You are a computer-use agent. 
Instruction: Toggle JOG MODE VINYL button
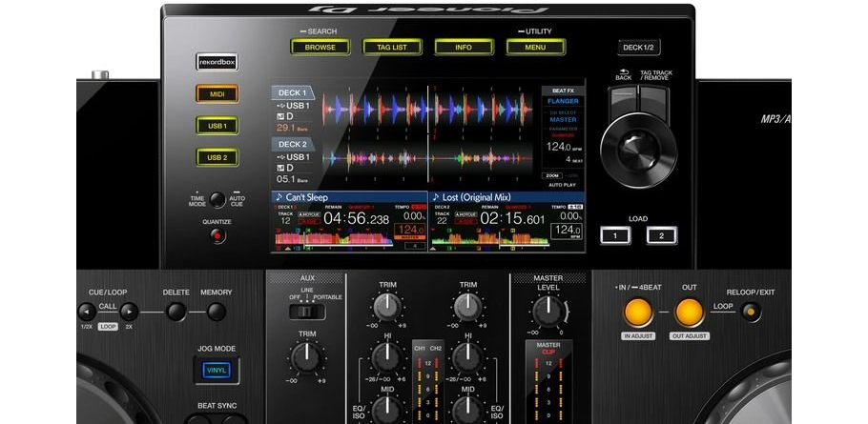pyautogui.click(x=217, y=370)
